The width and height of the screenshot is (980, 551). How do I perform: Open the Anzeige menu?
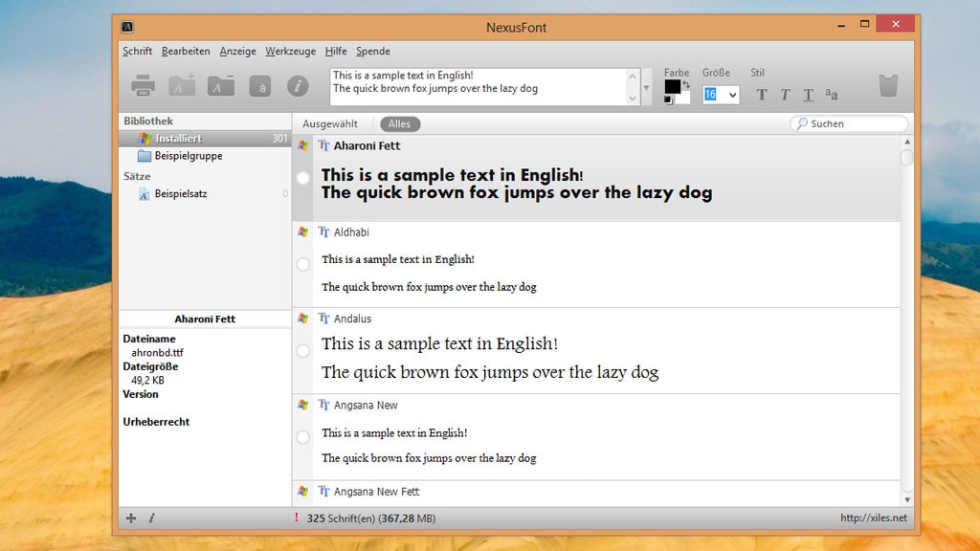click(237, 52)
